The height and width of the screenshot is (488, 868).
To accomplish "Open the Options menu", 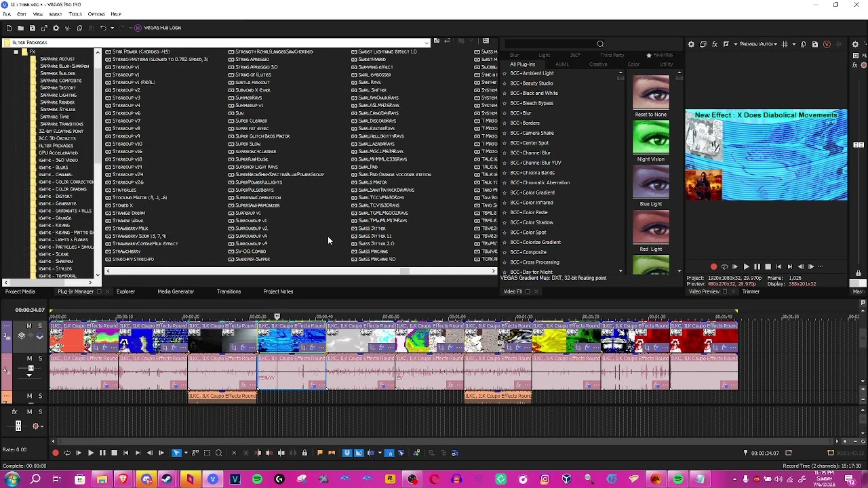I will pos(96,14).
